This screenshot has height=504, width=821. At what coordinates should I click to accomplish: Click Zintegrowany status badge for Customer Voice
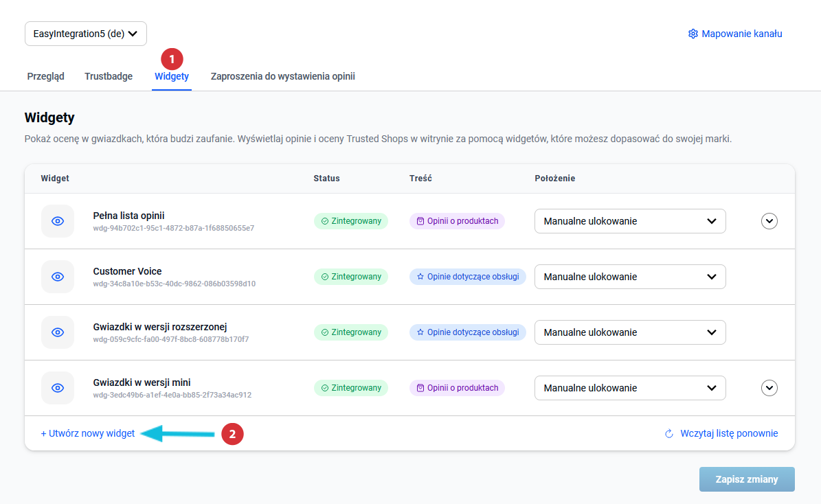click(351, 277)
